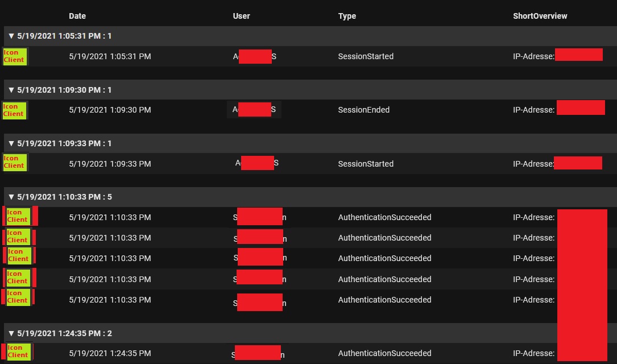Click the Icon Client of the 1:05:31 PM SessionStarted row
The height and width of the screenshot is (364, 617).
point(15,56)
